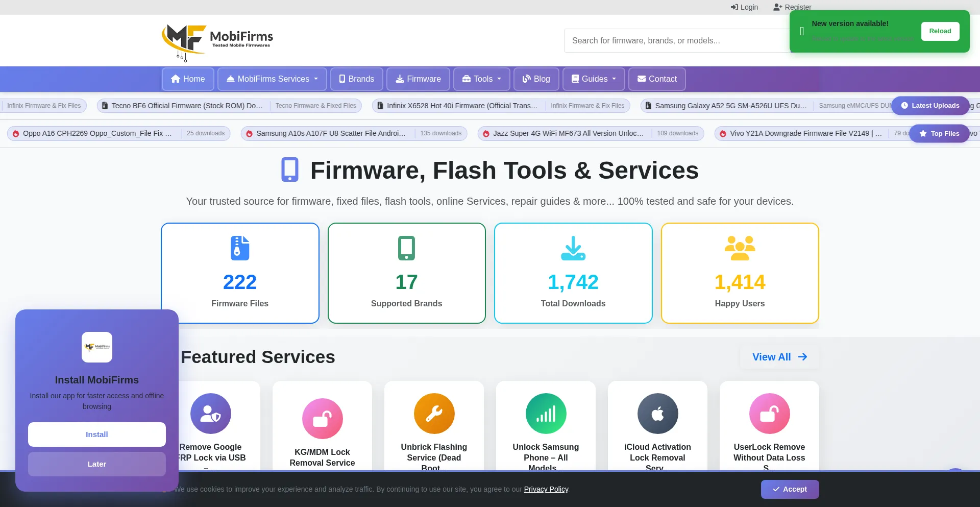Click the Latest Uploads badge
This screenshot has height=507, width=980.
pyautogui.click(x=930, y=106)
